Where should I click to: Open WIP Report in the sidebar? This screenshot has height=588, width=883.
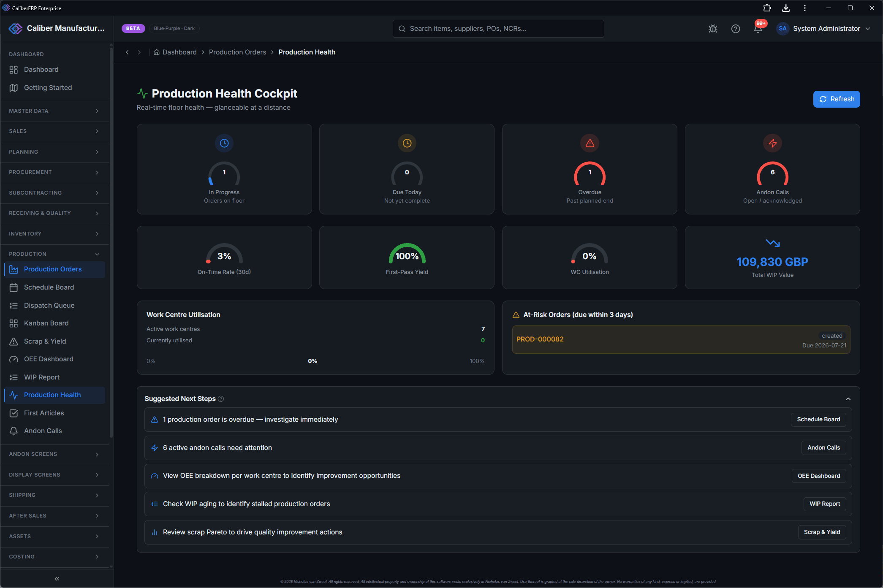54,377
